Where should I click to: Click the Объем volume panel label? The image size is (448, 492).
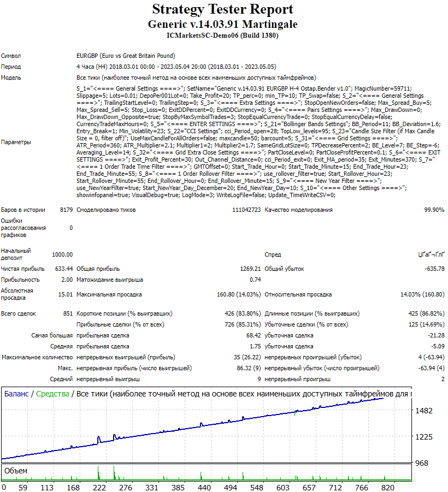[x=16, y=471]
